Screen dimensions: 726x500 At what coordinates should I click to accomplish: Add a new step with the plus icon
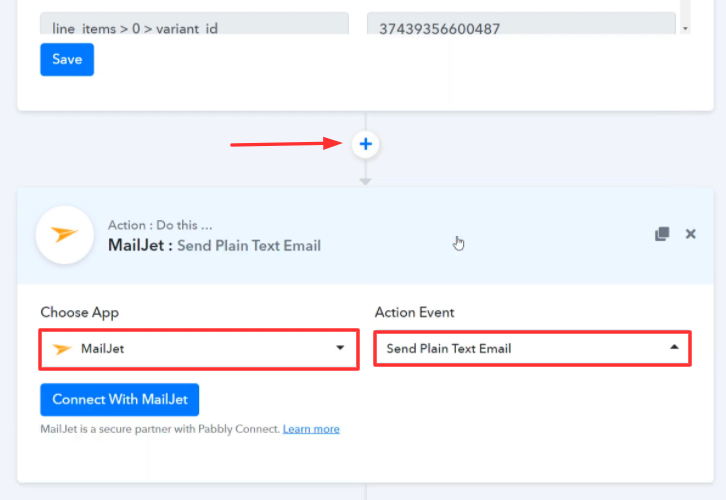366,144
